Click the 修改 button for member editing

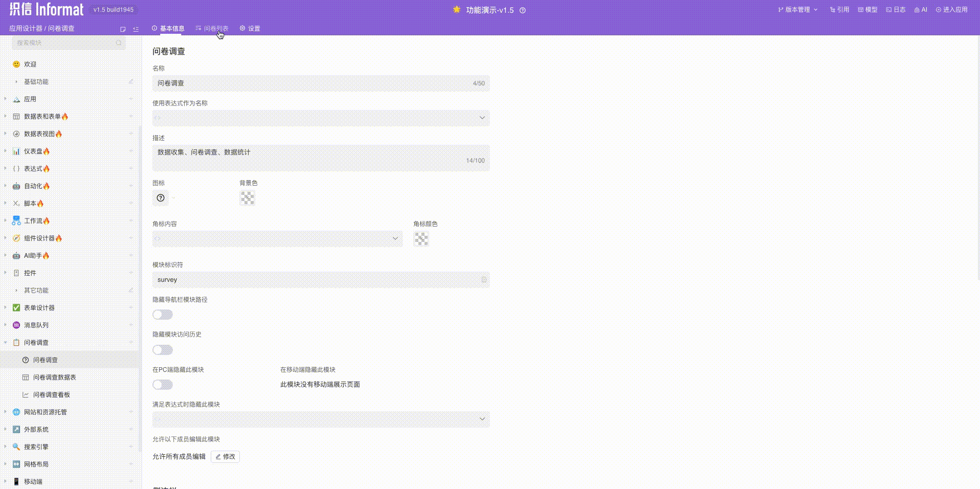(x=225, y=456)
